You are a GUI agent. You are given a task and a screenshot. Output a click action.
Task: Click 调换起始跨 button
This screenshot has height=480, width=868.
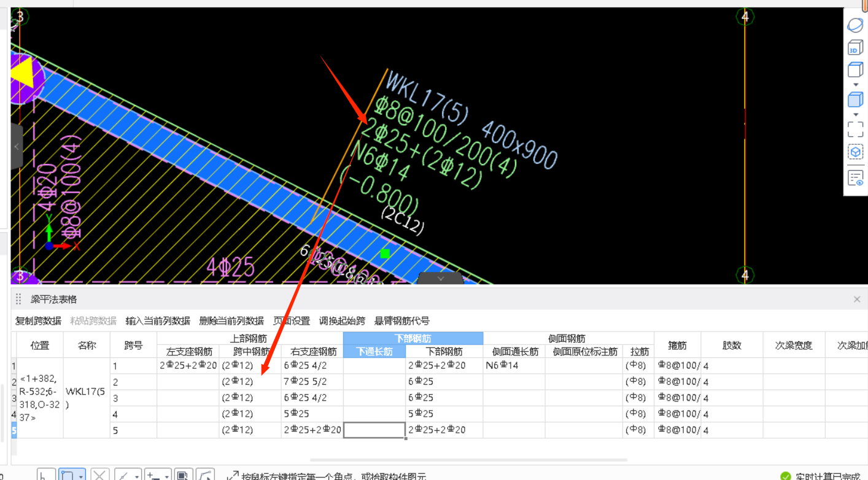tap(342, 321)
